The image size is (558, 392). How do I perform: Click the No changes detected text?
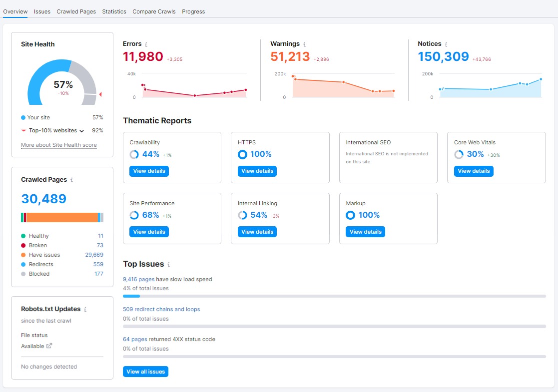[49, 367]
